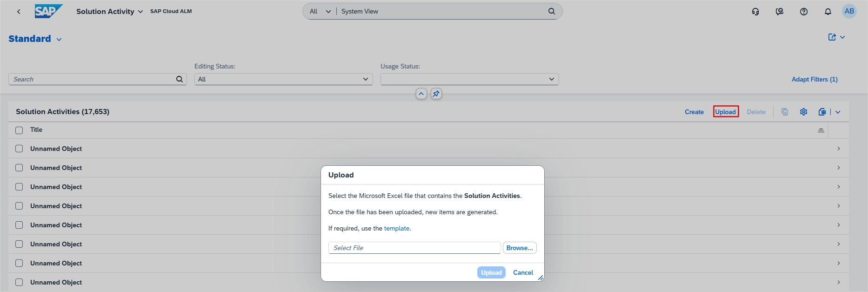Cancel the Upload dialog
Image resolution: width=868 pixels, height=292 pixels.
[x=523, y=272]
